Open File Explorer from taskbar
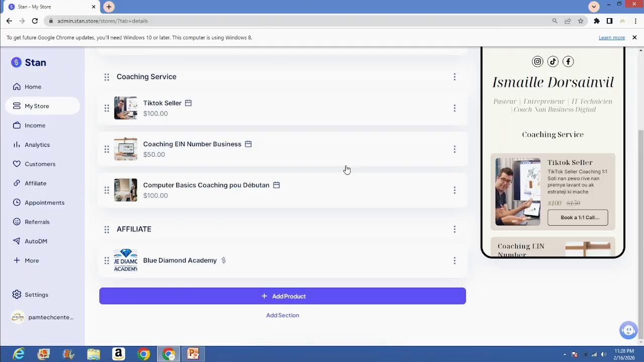The height and width of the screenshot is (362, 644). [94, 354]
